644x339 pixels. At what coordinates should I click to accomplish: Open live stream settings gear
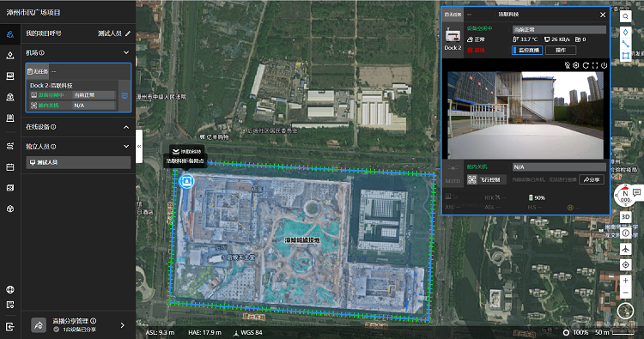(576, 65)
